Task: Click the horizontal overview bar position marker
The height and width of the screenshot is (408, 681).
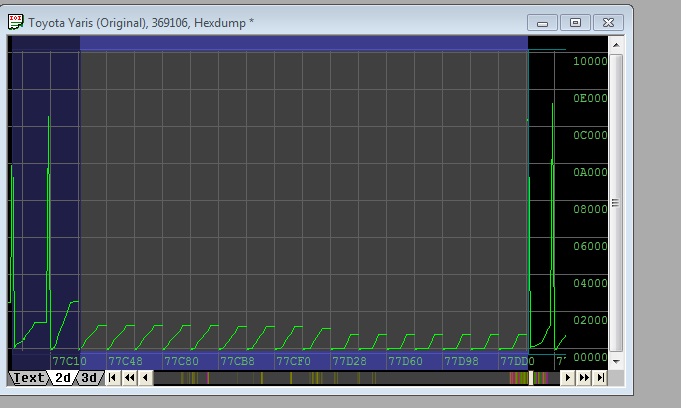Action: 532,378
